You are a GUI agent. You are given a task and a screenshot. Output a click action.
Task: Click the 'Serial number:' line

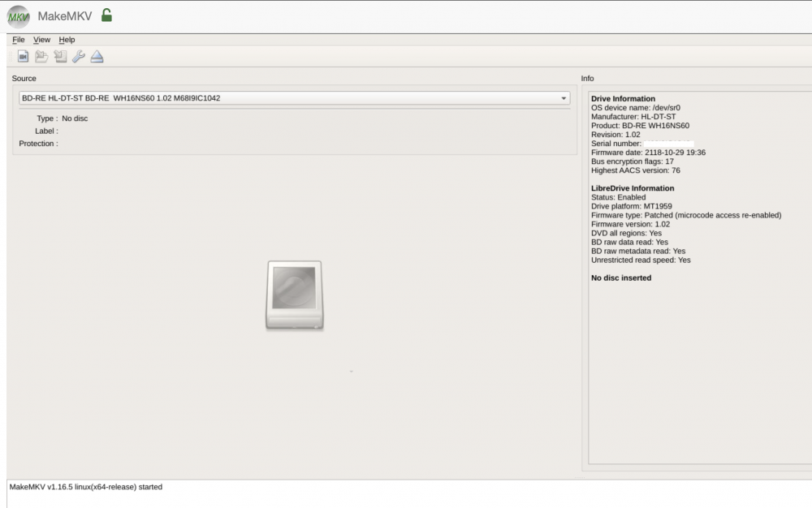(x=616, y=144)
